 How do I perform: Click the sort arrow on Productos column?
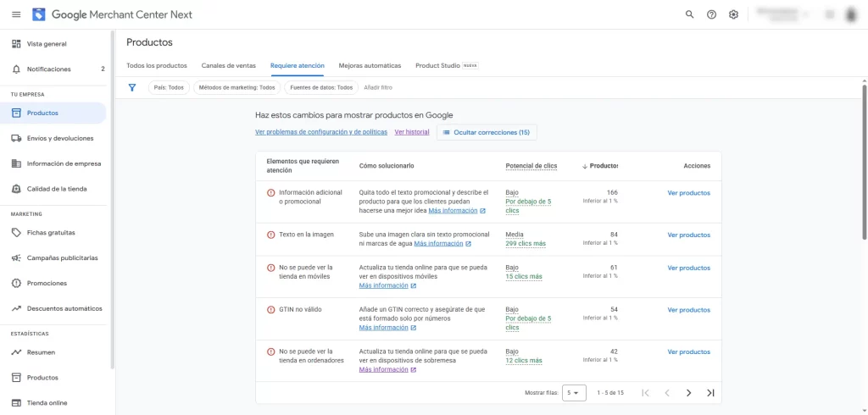tap(585, 166)
